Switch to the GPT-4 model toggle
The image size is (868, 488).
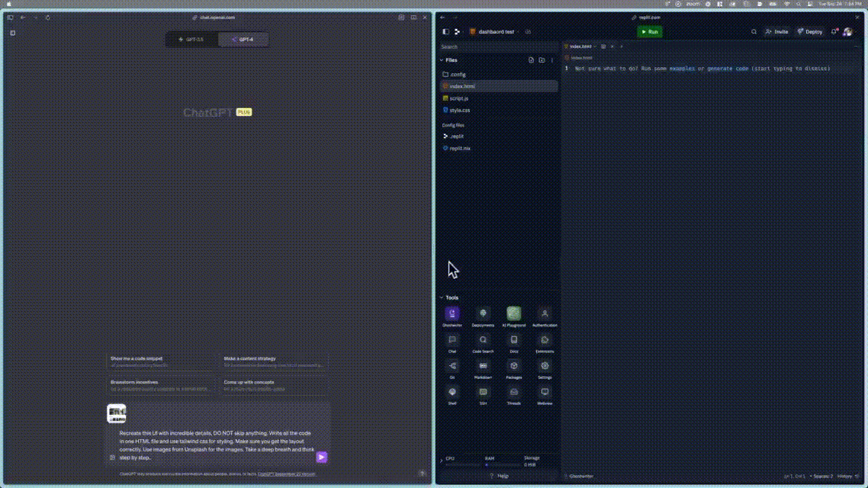point(243,39)
